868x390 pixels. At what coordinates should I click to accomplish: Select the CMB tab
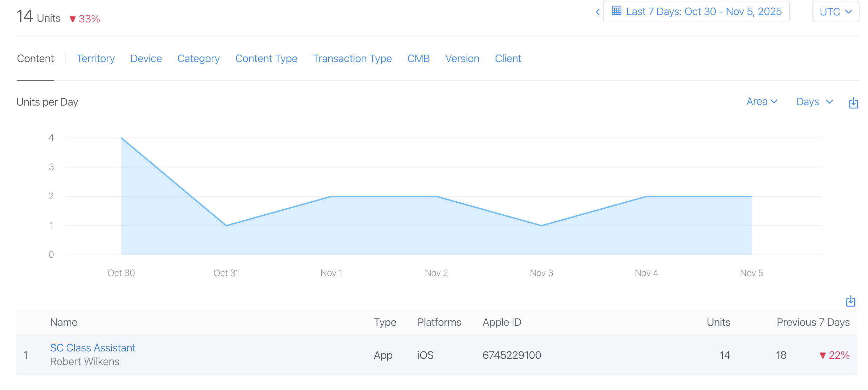[418, 59]
